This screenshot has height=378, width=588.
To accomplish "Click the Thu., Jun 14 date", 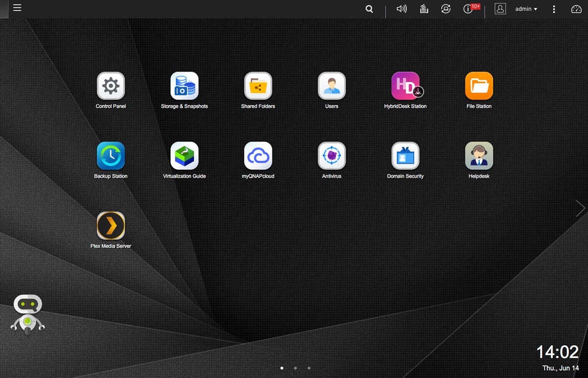I will pyautogui.click(x=561, y=368).
